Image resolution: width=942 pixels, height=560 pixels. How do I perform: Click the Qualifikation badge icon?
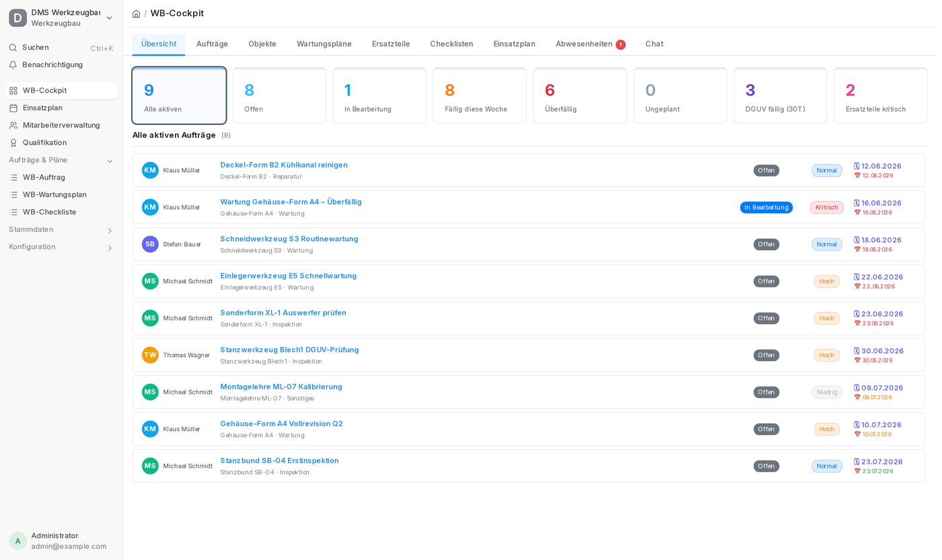pyautogui.click(x=13, y=143)
